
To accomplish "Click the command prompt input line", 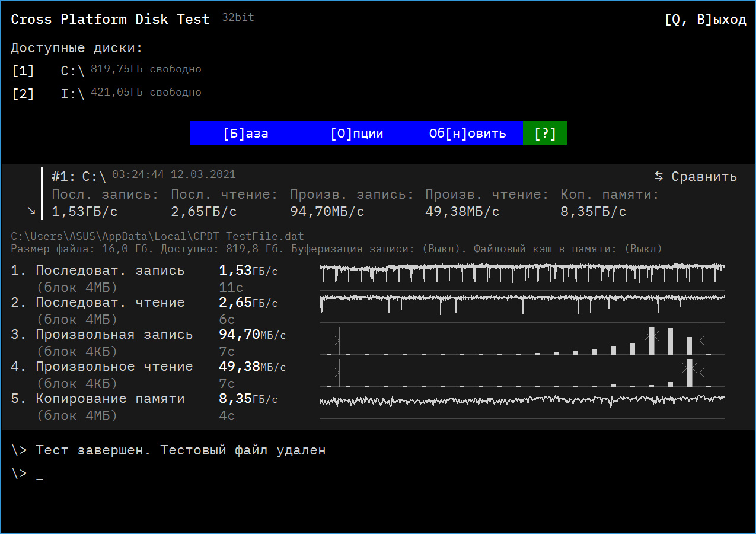I will click(x=27, y=473).
